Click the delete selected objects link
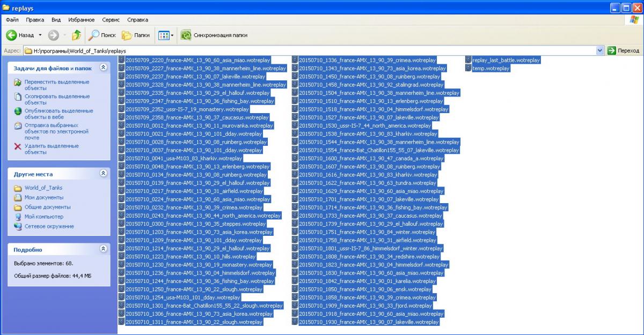The image size is (644, 335). (x=51, y=149)
